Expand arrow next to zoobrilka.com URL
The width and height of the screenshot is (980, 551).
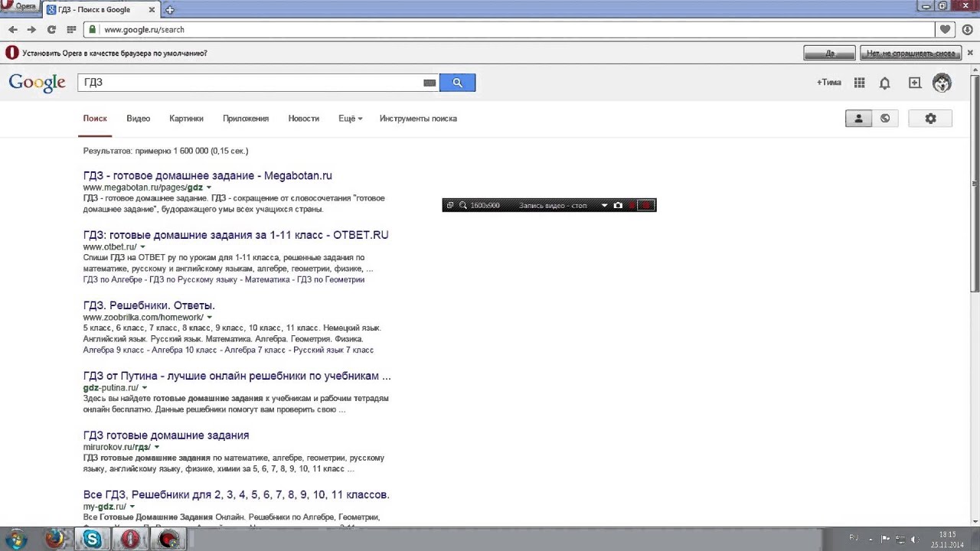point(209,318)
